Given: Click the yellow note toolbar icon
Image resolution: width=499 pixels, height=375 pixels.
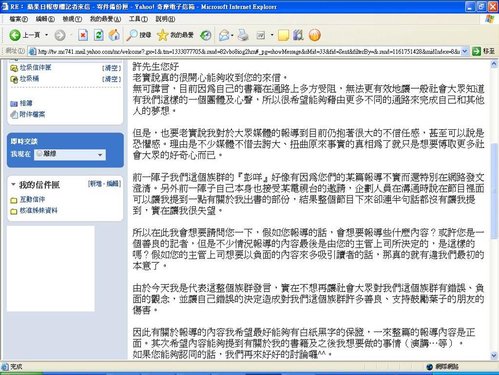Looking at the screenshot, I should click(283, 35).
